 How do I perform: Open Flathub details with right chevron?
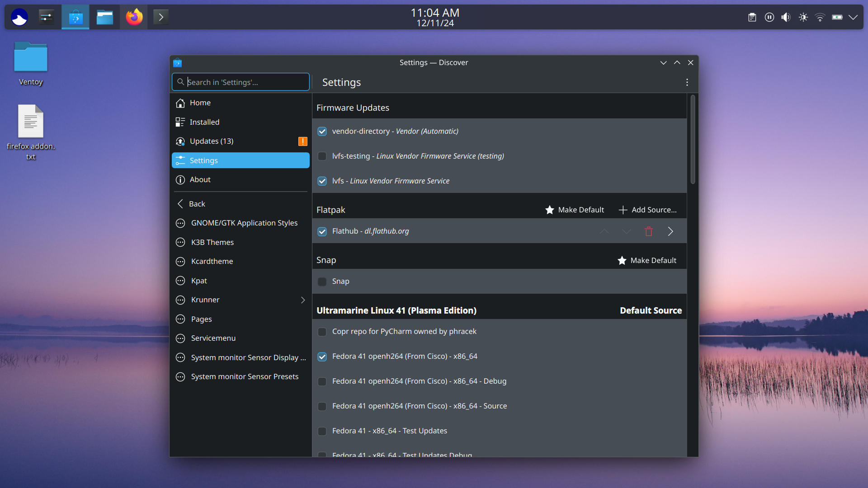(x=670, y=231)
